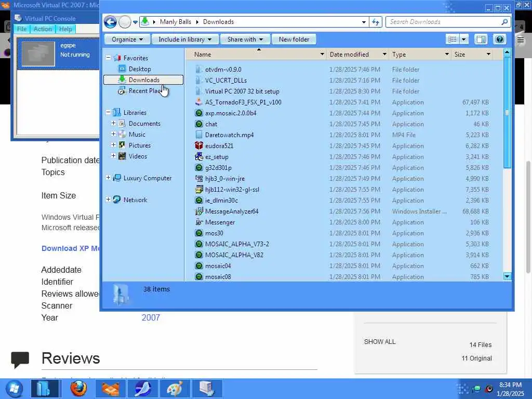
Task: Select the hjb112-win32-gl-ssl icon
Action: tap(199, 189)
